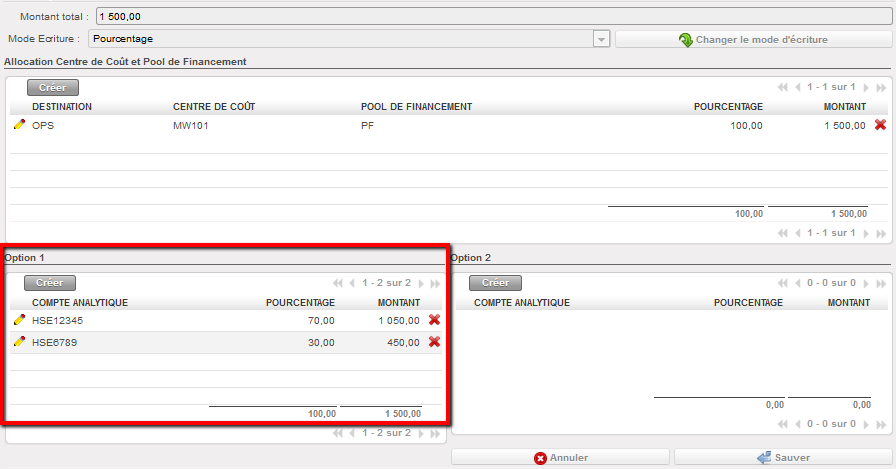Go to next page in top allocation pager
Screen dimensions: 896x469
866,87
